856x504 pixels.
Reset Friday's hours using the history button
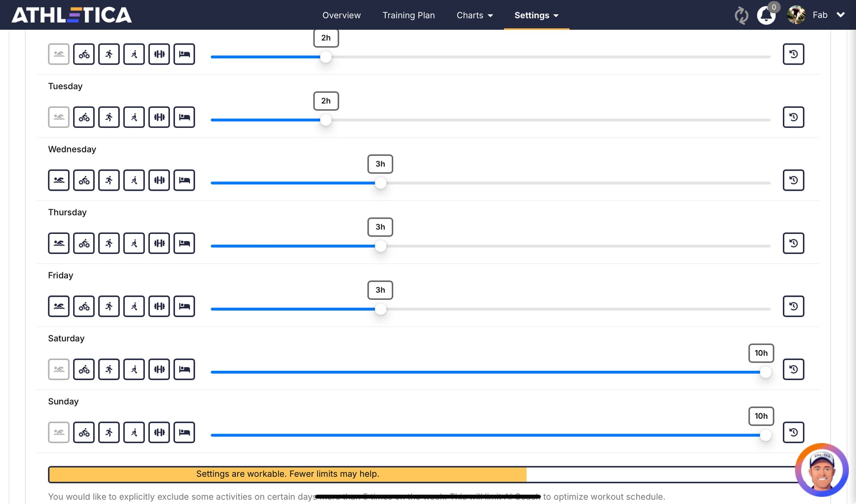coord(793,307)
